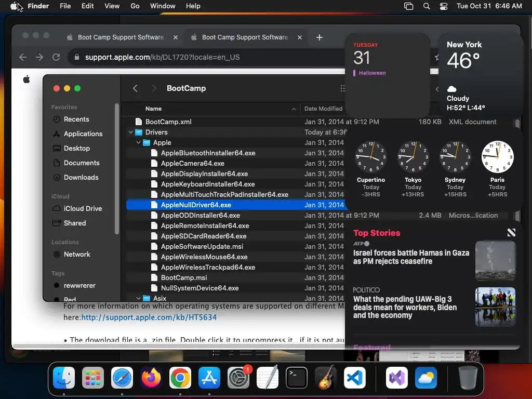Click the Finder sidebar scrollbar
This screenshot has width=532, height=399.
click(x=117, y=169)
